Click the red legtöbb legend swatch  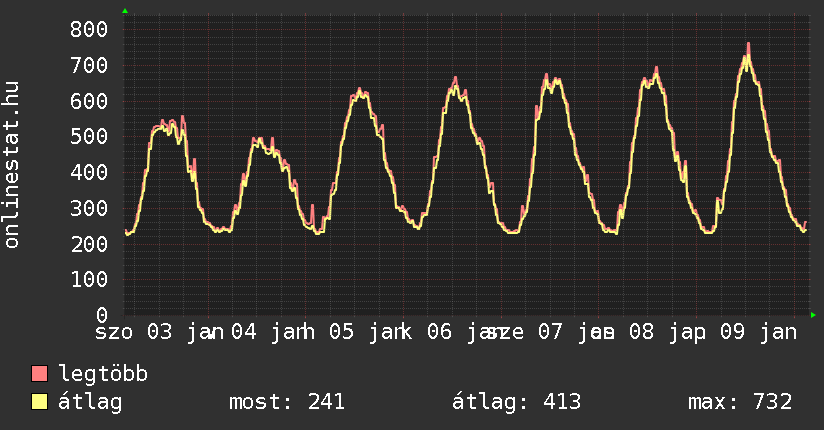[x=39, y=374]
